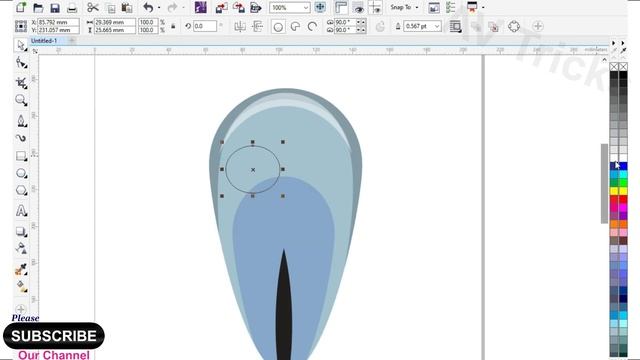Click the purple Search content icon
The height and width of the screenshot is (360, 640).
tap(200, 7)
